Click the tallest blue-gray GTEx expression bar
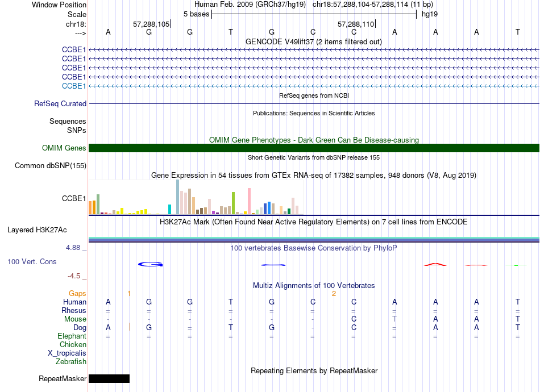The height and width of the screenshot is (392, 540). [x=178, y=197]
